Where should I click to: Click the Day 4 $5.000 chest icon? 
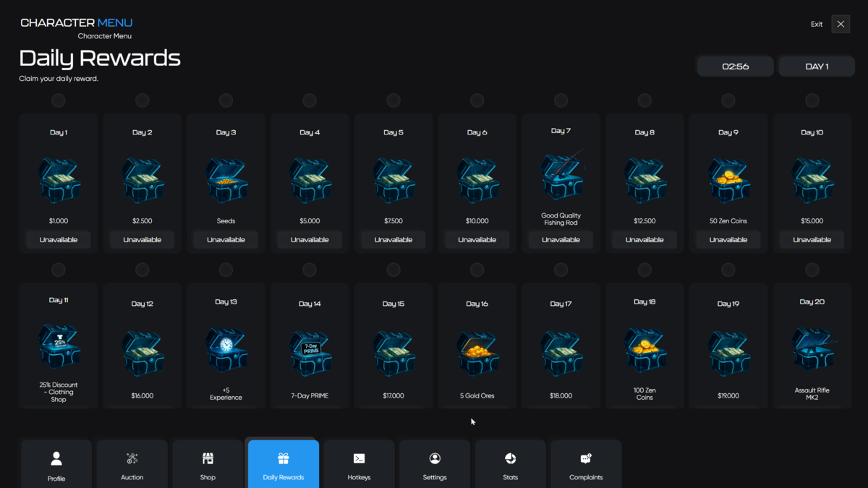[x=310, y=181]
